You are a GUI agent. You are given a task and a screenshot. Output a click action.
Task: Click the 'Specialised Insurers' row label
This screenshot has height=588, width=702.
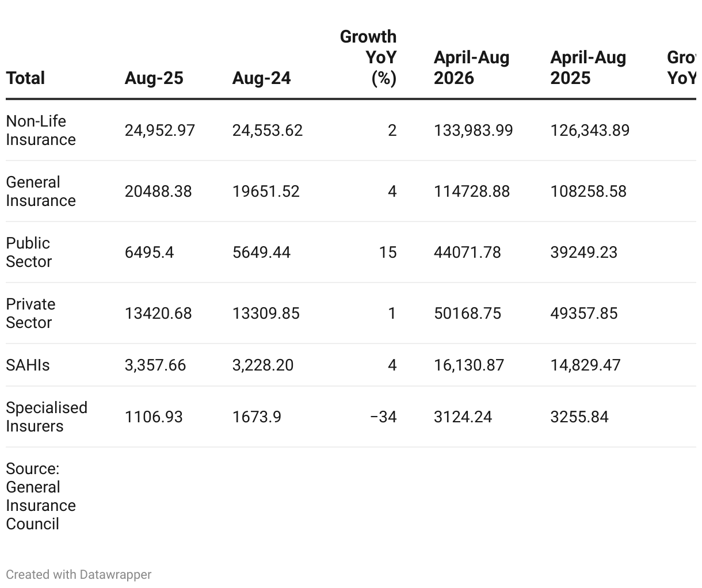(x=46, y=417)
